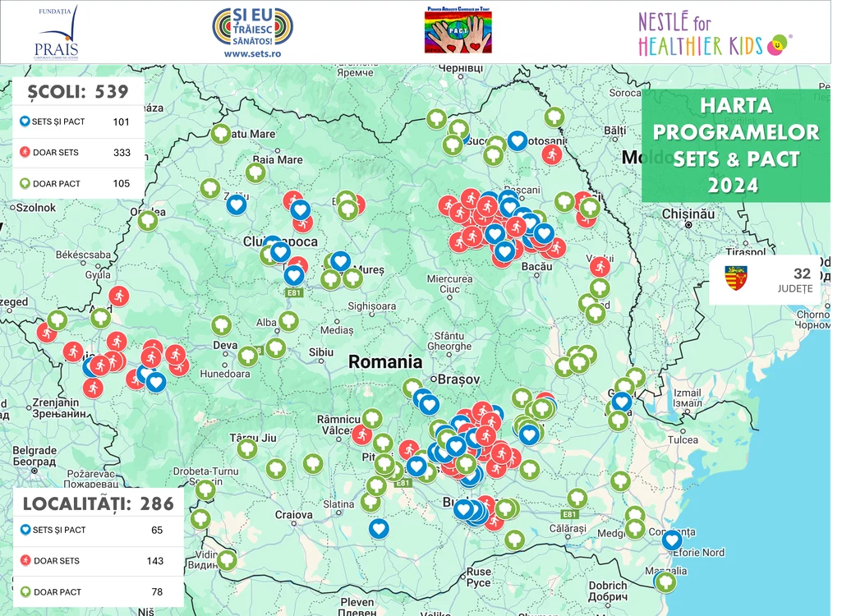This screenshot has width=842, height=616.
Task: Click the LOCALITĂȚI: 286 heading
Action: pos(99,503)
